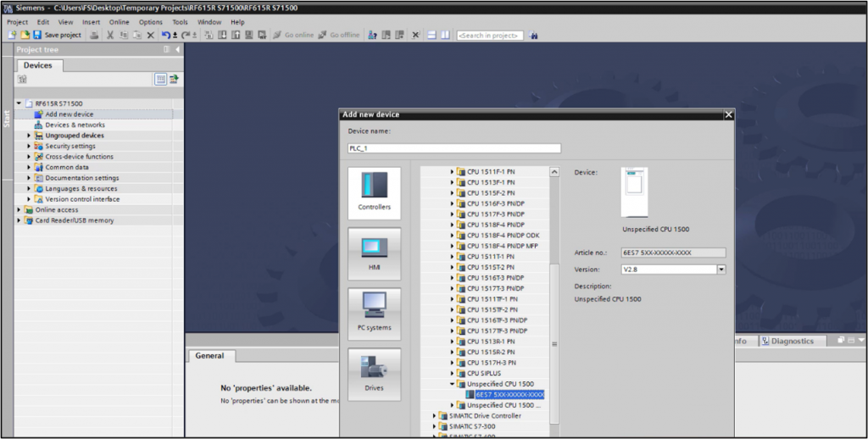Click the Cut scissors icon

click(110, 35)
